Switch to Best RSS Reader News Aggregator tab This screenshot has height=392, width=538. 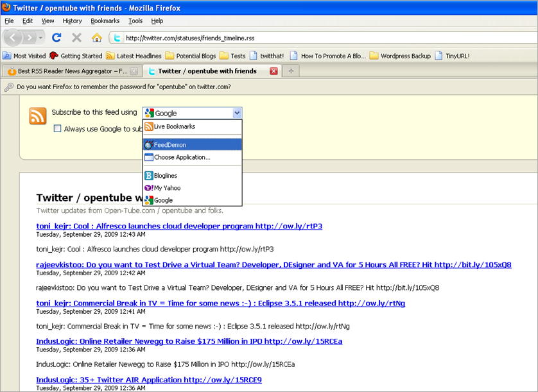click(69, 71)
